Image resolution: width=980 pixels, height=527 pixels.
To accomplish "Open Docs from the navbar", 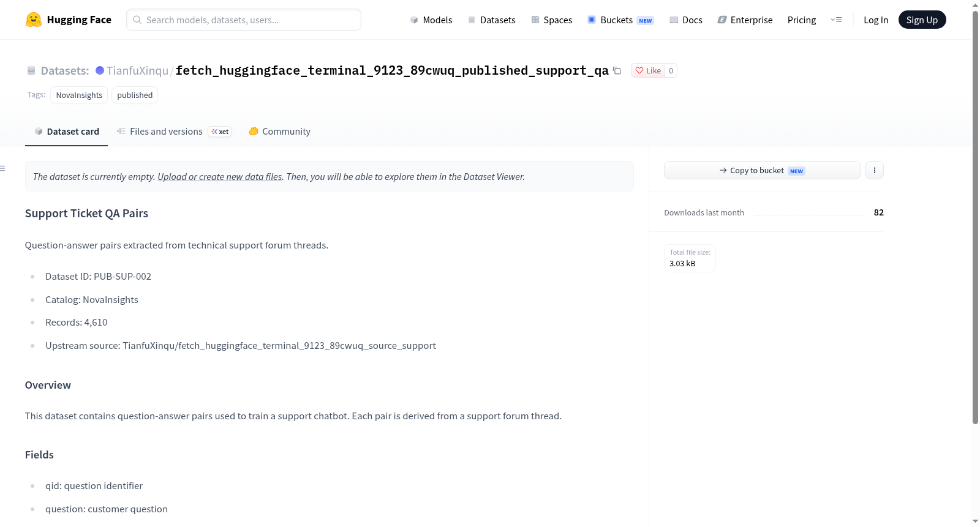I will click(x=686, y=20).
